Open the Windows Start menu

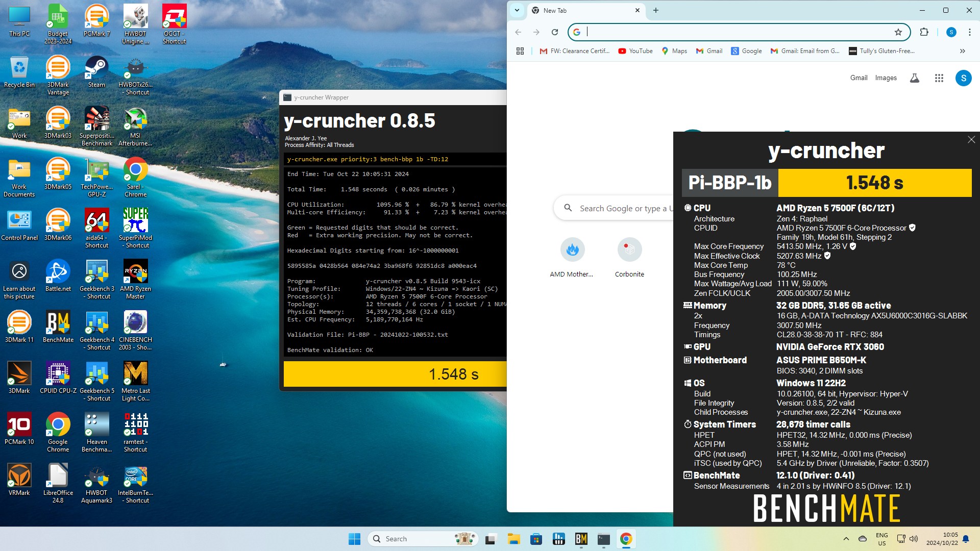(x=354, y=539)
